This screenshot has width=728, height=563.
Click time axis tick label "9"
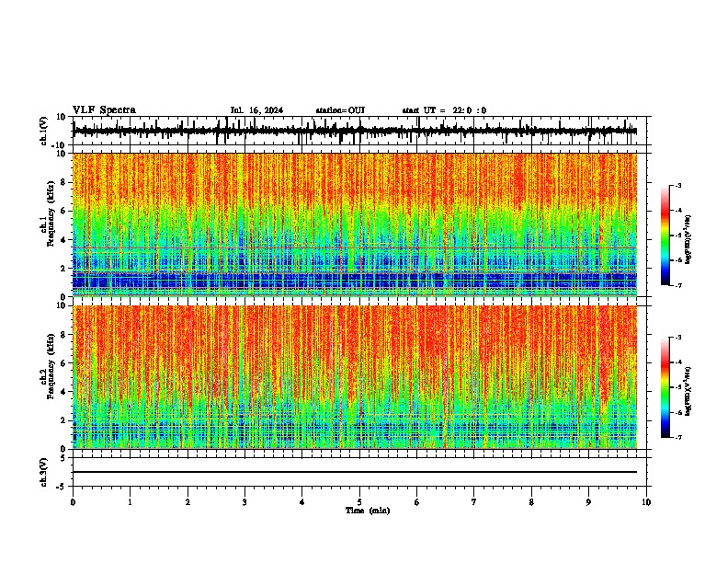(588, 502)
